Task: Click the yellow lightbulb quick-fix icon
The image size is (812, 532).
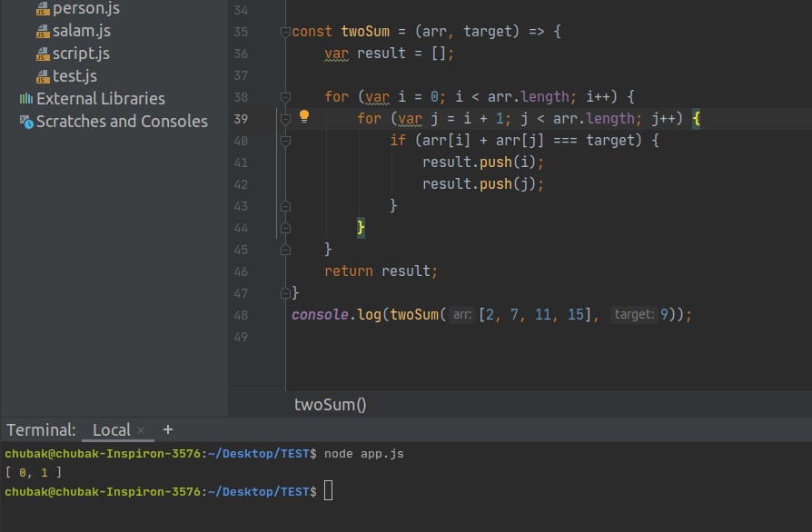Action: click(x=304, y=116)
